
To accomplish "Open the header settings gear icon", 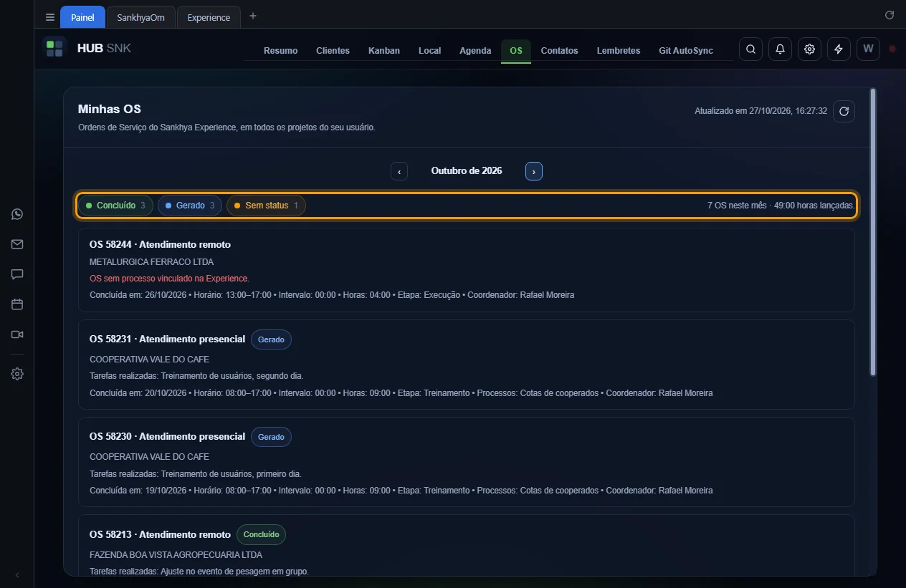I will pos(809,49).
